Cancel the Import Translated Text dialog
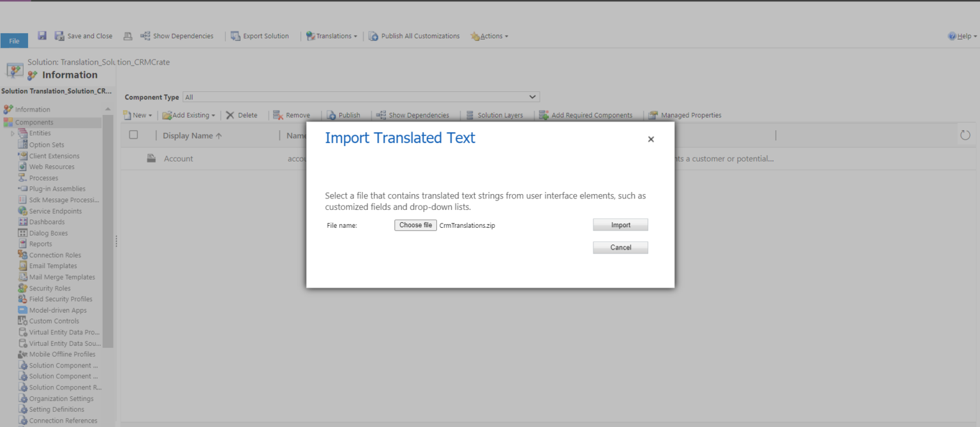 pyautogui.click(x=620, y=247)
